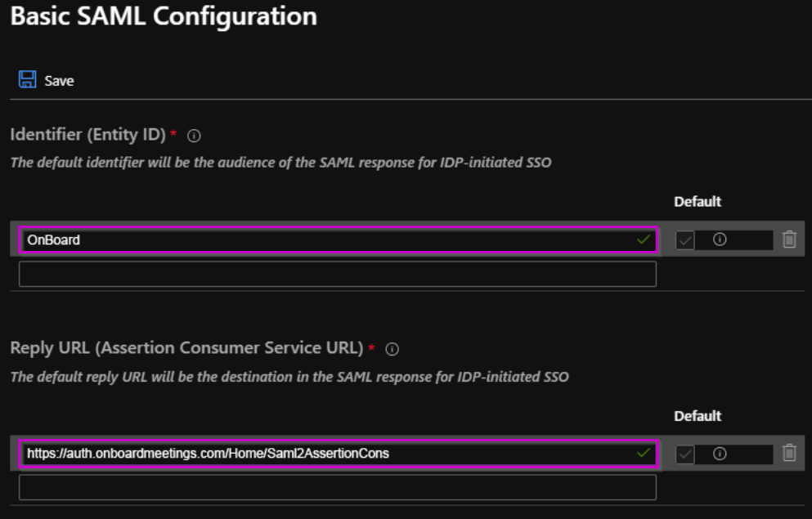
Task: Click the default identifier audience description text
Action: (280, 163)
